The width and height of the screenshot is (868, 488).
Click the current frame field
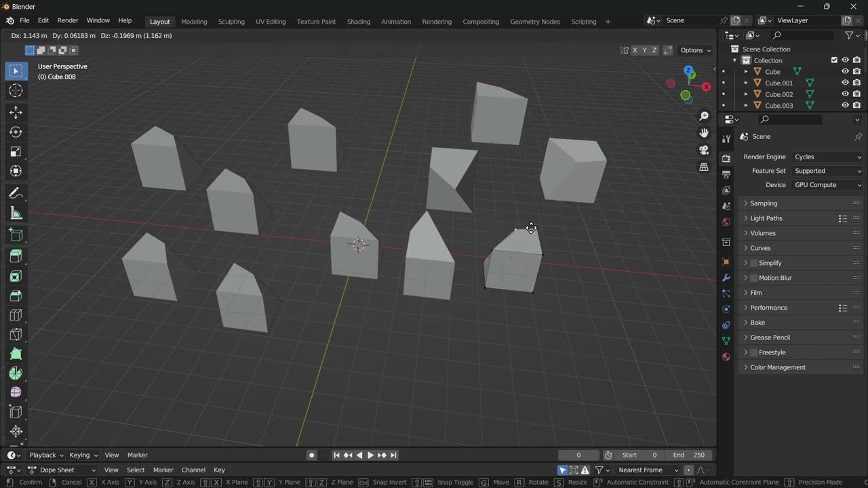click(x=578, y=455)
